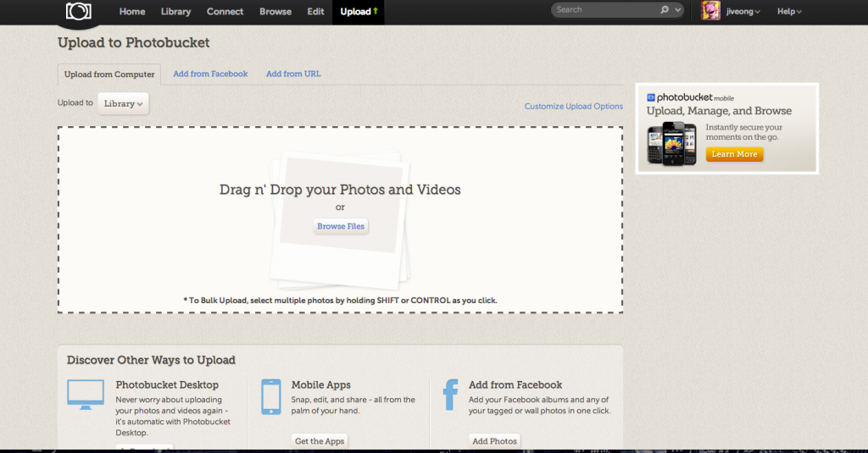868x453 pixels.
Task: Click the Add Photos button
Action: point(494,441)
